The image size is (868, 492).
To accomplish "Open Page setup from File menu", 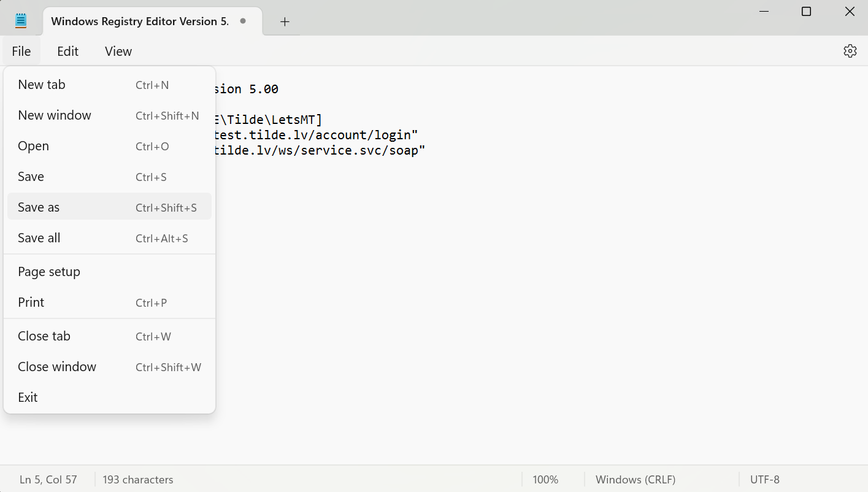I will click(109, 272).
